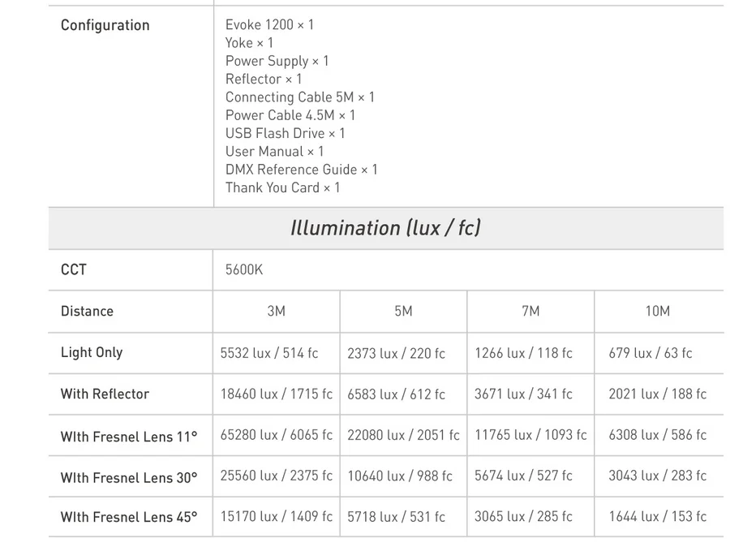The image size is (756, 547).
Task: Select the 5600K CCT value
Action: tap(244, 269)
